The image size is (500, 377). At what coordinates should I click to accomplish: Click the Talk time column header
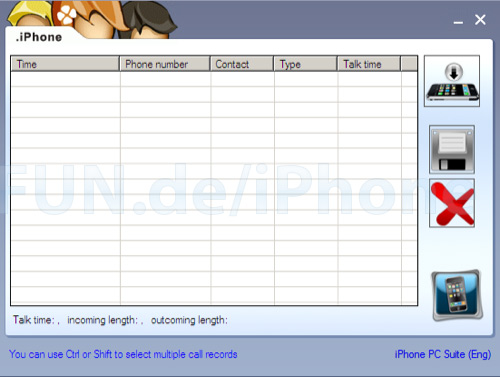[369, 64]
